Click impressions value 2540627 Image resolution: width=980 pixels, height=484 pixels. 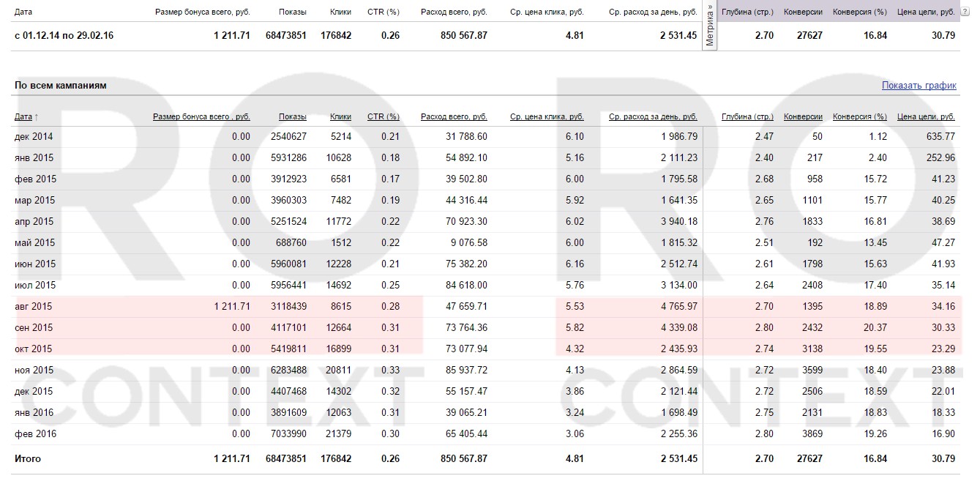(x=288, y=136)
